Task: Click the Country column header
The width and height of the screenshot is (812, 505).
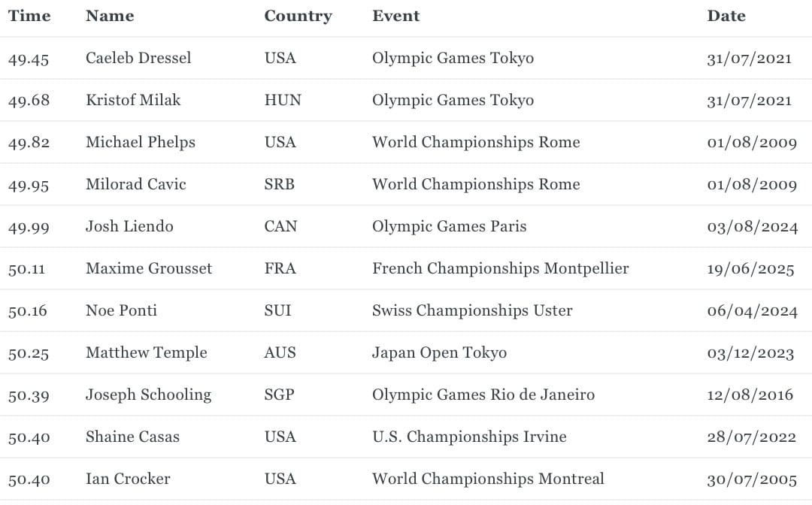Action: click(298, 17)
